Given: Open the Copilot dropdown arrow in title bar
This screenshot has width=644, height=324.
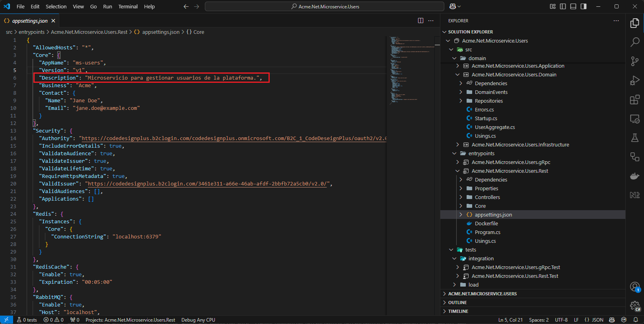Looking at the screenshot, I should tap(459, 6).
